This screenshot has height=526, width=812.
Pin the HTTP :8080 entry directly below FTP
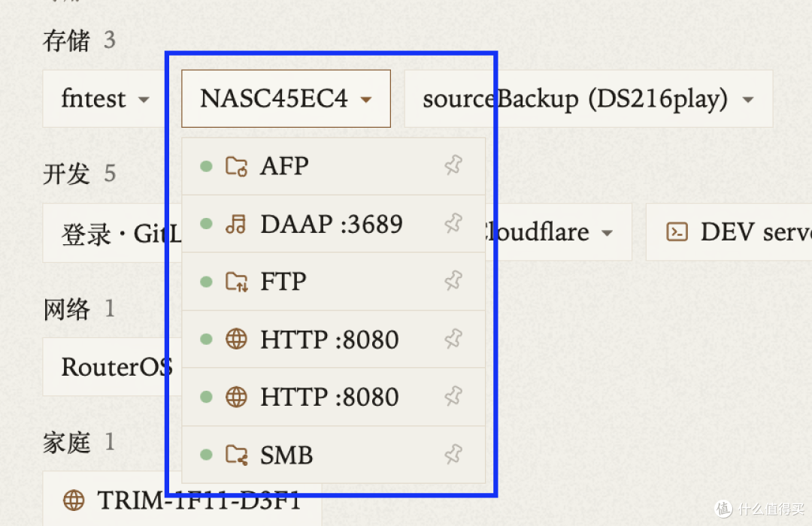pyautogui.click(x=453, y=339)
